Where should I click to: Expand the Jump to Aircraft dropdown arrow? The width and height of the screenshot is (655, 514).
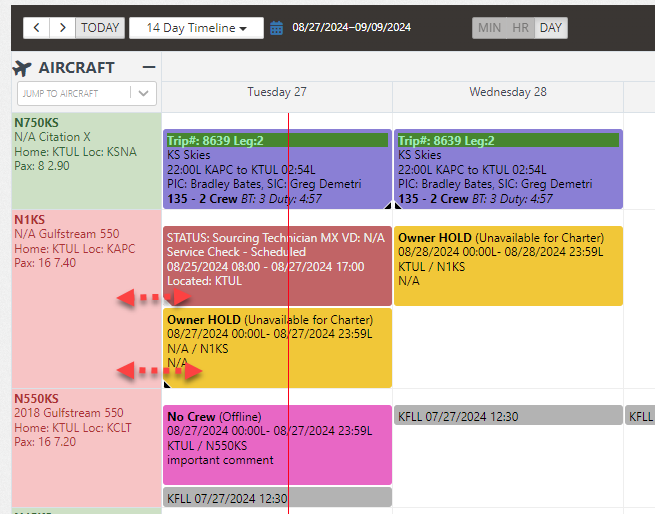[145, 93]
